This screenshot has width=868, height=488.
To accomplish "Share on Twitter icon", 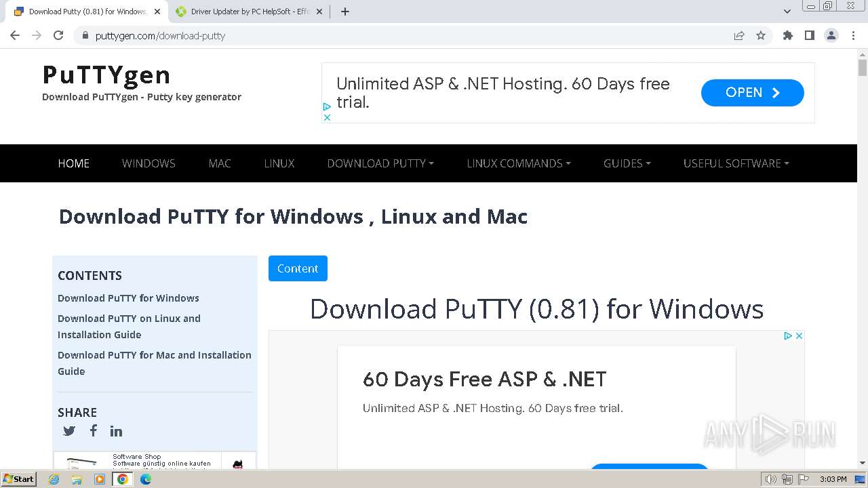I will tap(69, 431).
